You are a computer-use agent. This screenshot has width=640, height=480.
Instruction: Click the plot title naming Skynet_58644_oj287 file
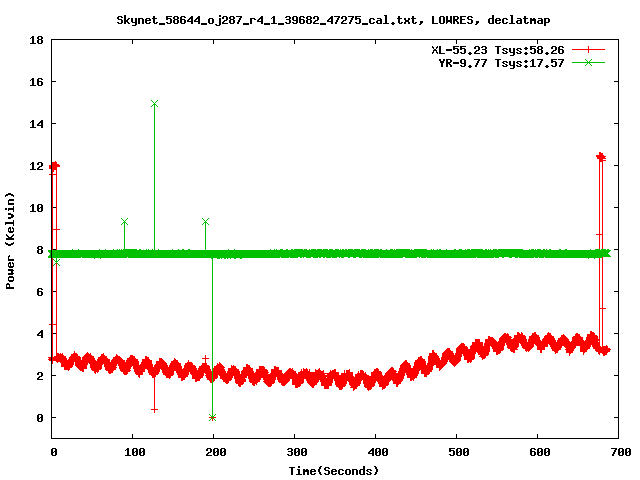[333, 20]
